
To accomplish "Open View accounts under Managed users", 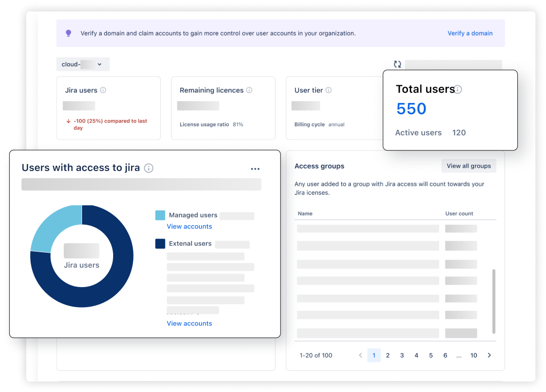I will 189,226.
